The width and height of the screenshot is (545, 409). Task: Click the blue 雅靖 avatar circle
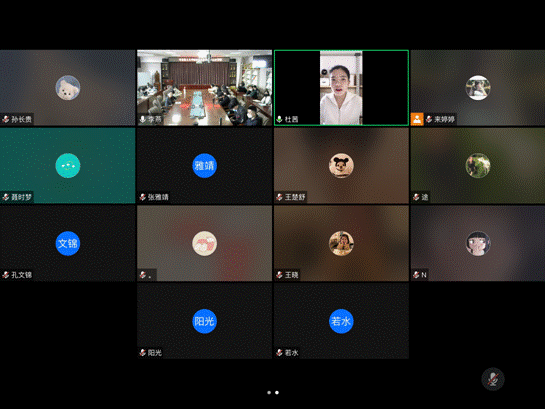point(204,165)
